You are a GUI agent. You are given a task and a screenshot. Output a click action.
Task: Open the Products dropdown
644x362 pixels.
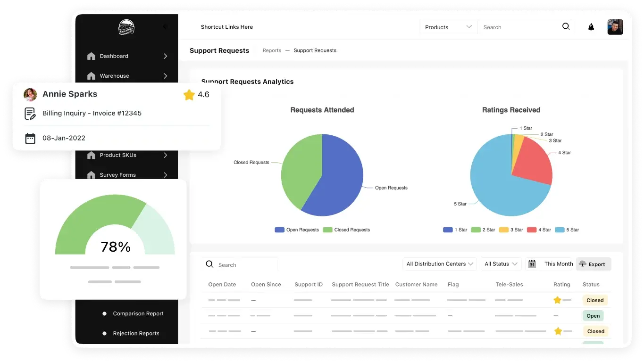coord(448,27)
